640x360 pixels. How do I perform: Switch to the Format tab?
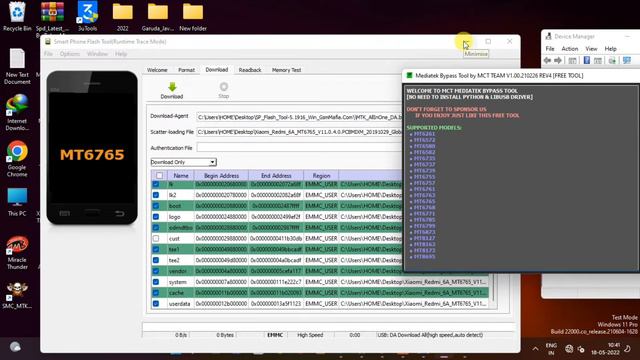pos(187,70)
